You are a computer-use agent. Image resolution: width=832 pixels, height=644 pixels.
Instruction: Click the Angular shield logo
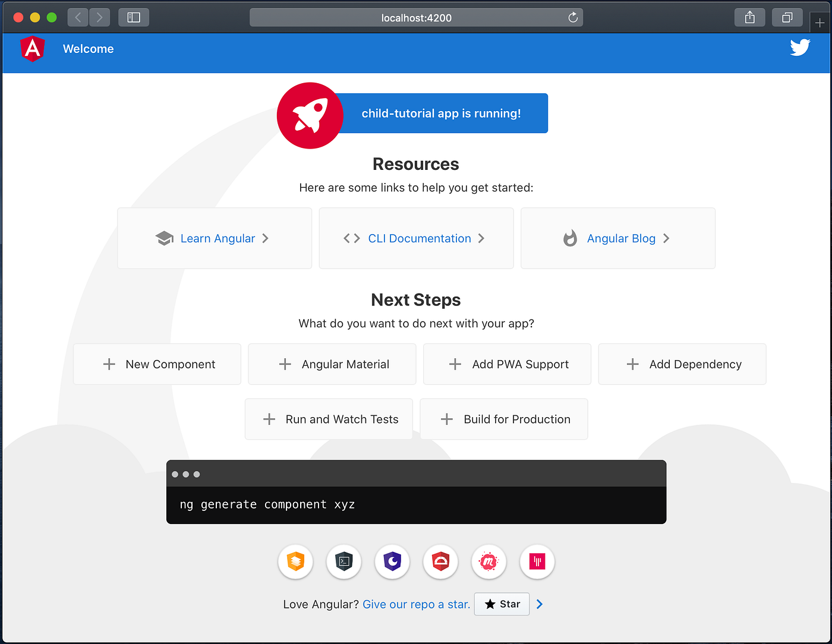[33, 49]
